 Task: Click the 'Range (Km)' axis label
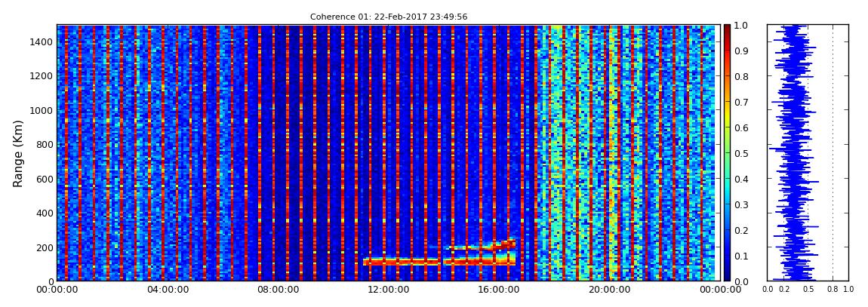tap(18, 153)
